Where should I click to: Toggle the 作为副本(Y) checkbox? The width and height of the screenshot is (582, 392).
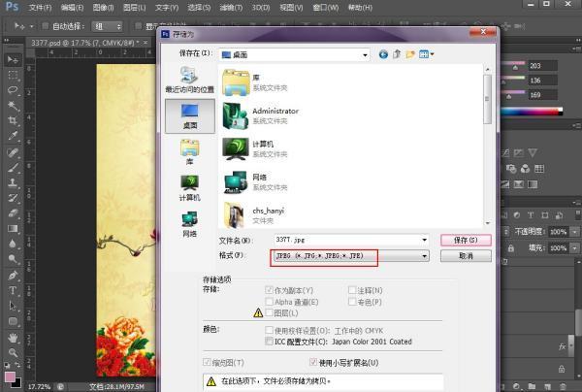click(269, 290)
